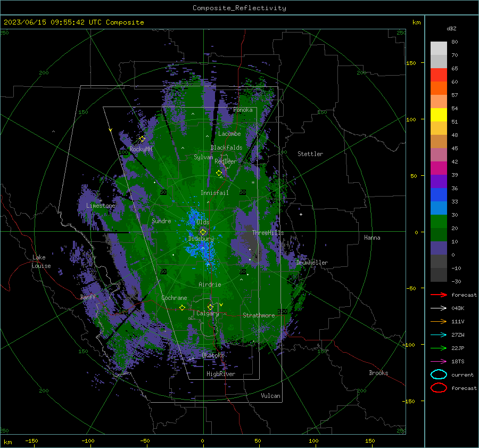Click the purple swatch in dBZ scale
479x448 pixels.
point(439,181)
